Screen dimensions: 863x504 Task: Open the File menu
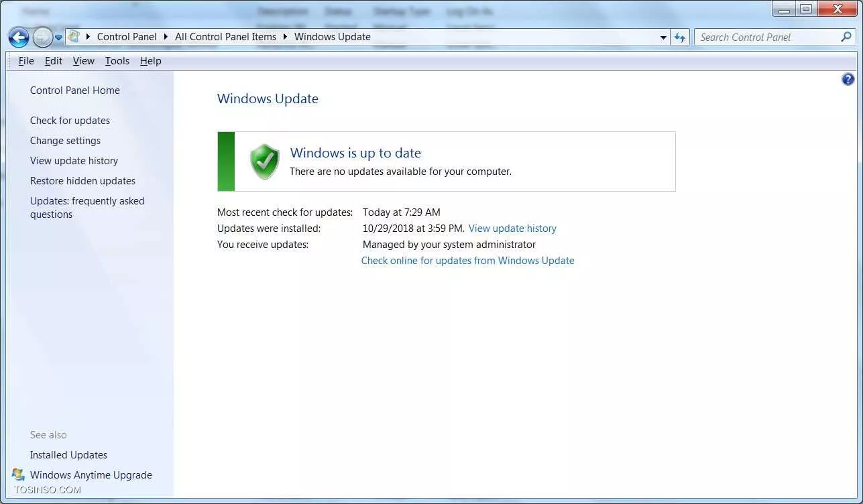26,61
